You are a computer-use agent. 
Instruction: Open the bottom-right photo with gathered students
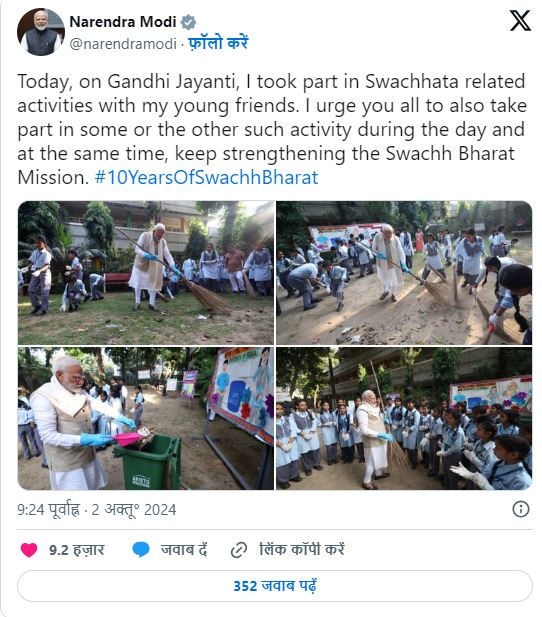pos(404,418)
